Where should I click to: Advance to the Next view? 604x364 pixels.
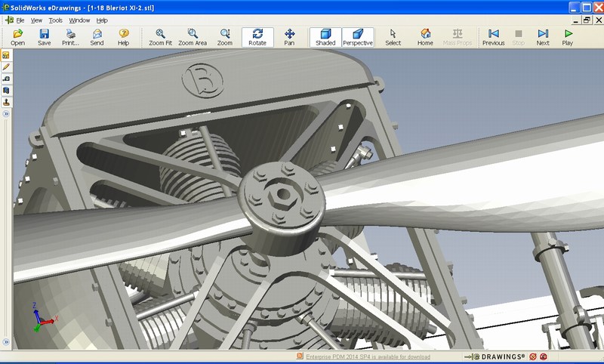click(543, 37)
